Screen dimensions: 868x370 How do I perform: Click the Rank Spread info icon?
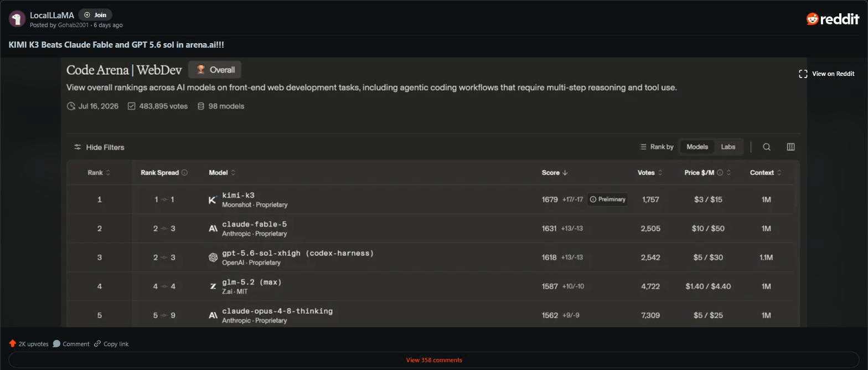tap(184, 173)
